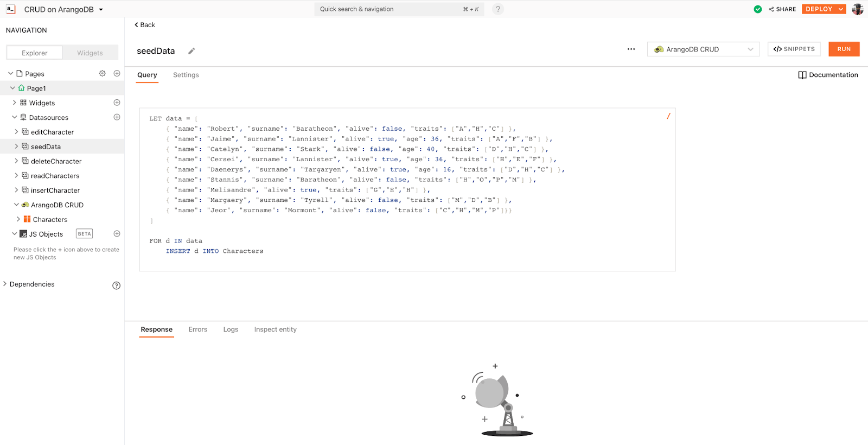Open the Deploy dropdown arrow
This screenshot has height=445, width=868.
[840, 9]
